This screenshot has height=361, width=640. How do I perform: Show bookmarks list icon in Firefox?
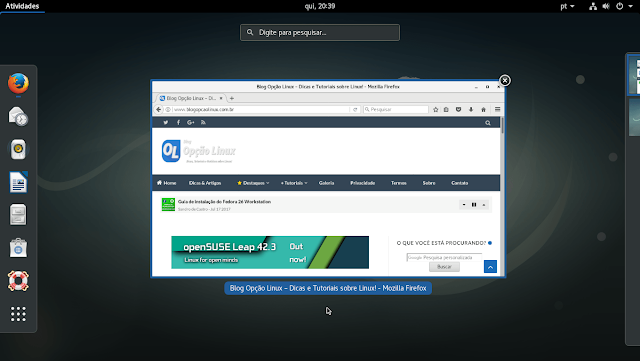(446, 109)
